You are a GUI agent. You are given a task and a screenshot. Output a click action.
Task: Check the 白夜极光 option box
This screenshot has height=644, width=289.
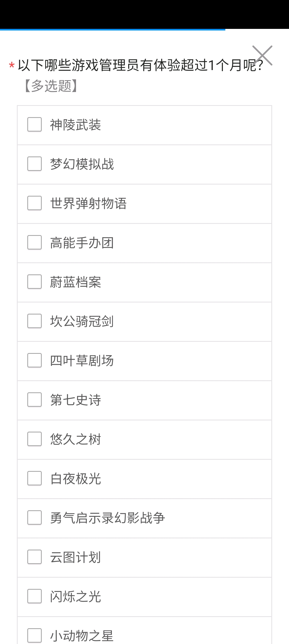point(35,478)
